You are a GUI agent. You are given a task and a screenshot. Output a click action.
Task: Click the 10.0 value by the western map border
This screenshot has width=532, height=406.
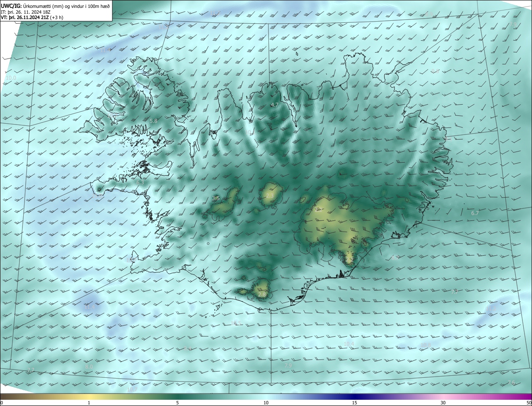click(x=10, y=78)
